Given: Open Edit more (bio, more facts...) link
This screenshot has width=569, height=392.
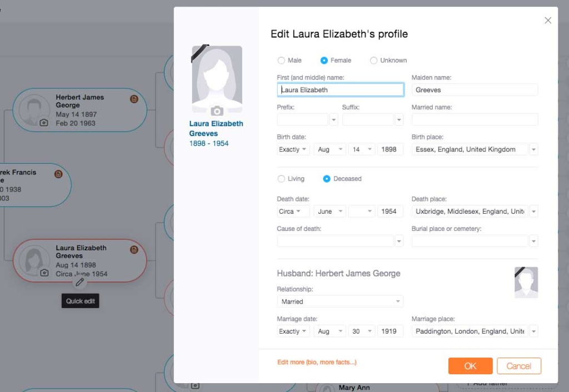Looking at the screenshot, I should (x=317, y=363).
